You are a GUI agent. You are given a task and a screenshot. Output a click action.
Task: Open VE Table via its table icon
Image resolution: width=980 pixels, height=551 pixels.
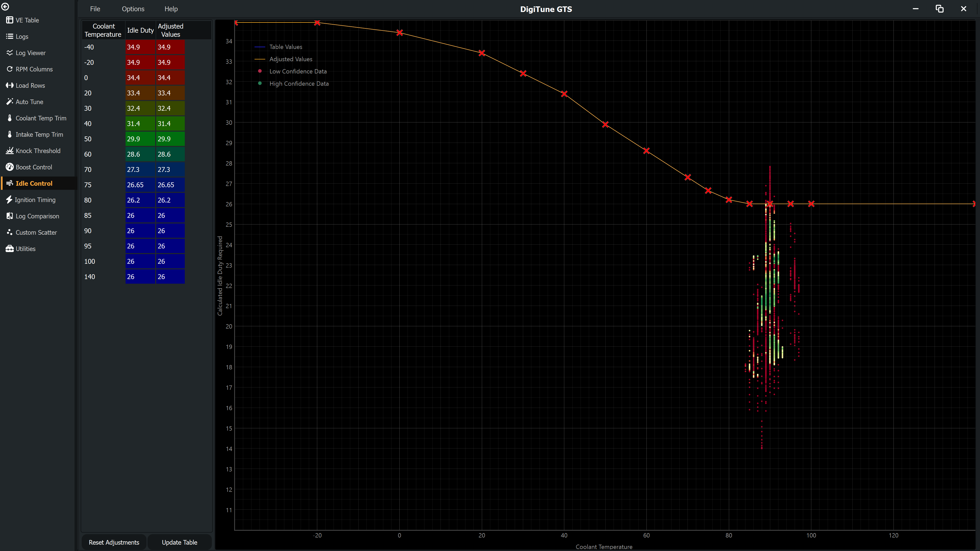tap(9, 20)
